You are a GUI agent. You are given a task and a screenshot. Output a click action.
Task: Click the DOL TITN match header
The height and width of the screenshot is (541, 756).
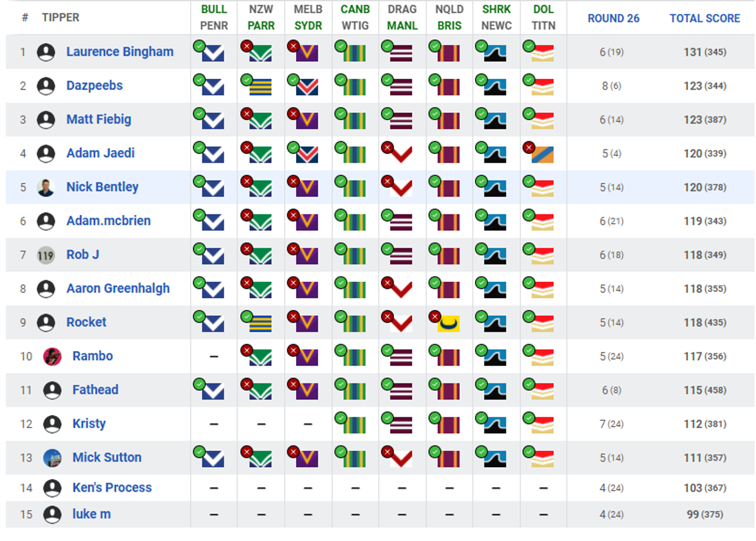tap(544, 18)
